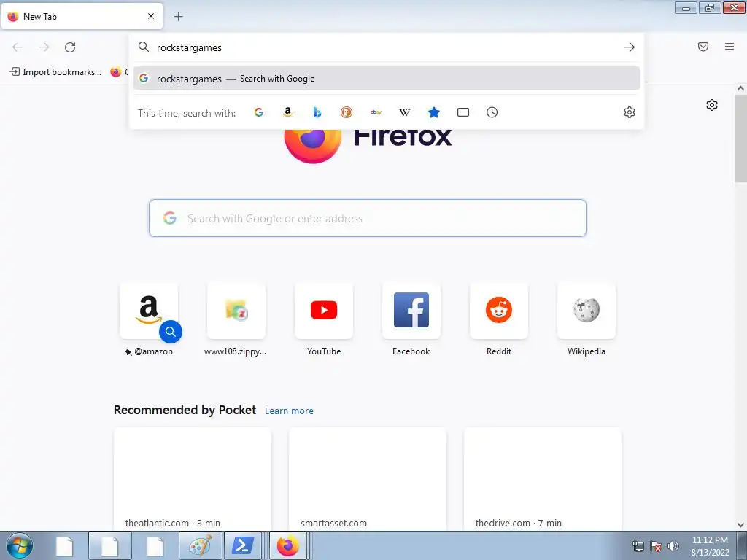This screenshot has width=747, height=560.
Task: Search history using the clock icon
Action: tap(492, 112)
